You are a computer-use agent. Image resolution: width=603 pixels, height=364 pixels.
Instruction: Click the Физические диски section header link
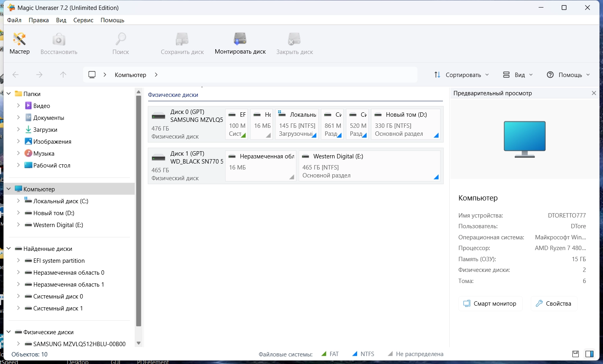173,94
